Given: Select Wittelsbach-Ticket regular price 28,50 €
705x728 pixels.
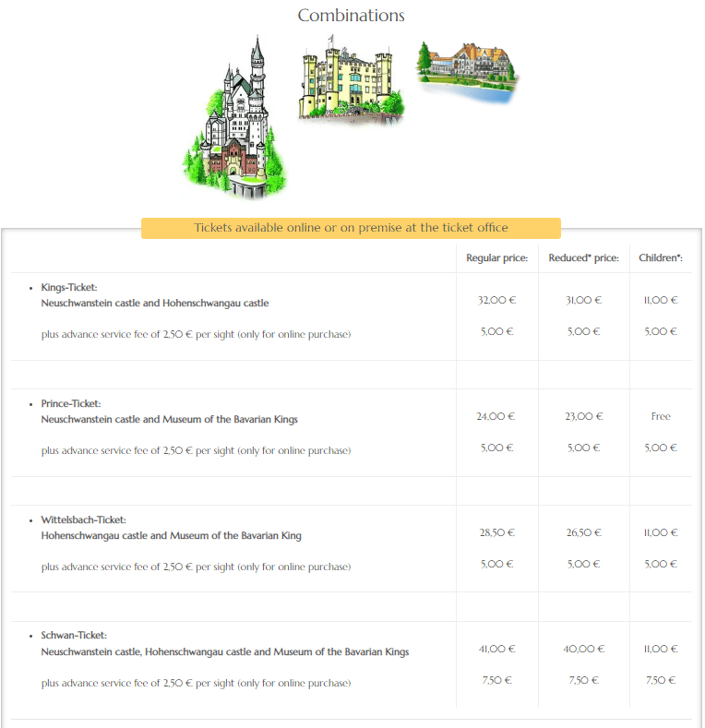Looking at the screenshot, I should pyautogui.click(x=497, y=532).
